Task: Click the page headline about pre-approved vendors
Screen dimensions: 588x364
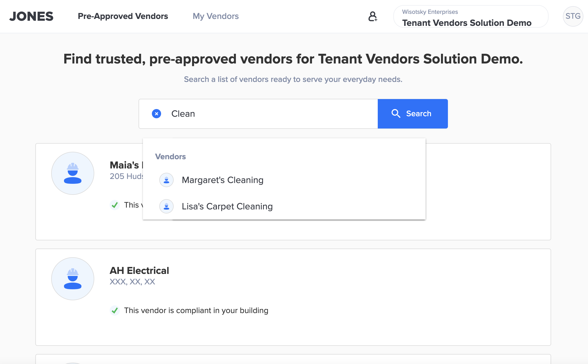Action: [x=293, y=59]
